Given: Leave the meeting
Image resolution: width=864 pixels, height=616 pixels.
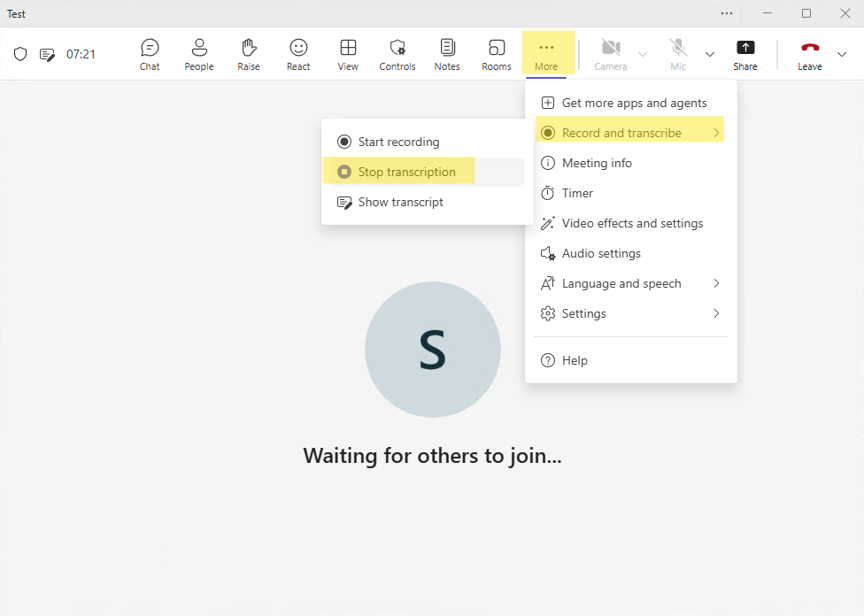Looking at the screenshot, I should (809, 54).
